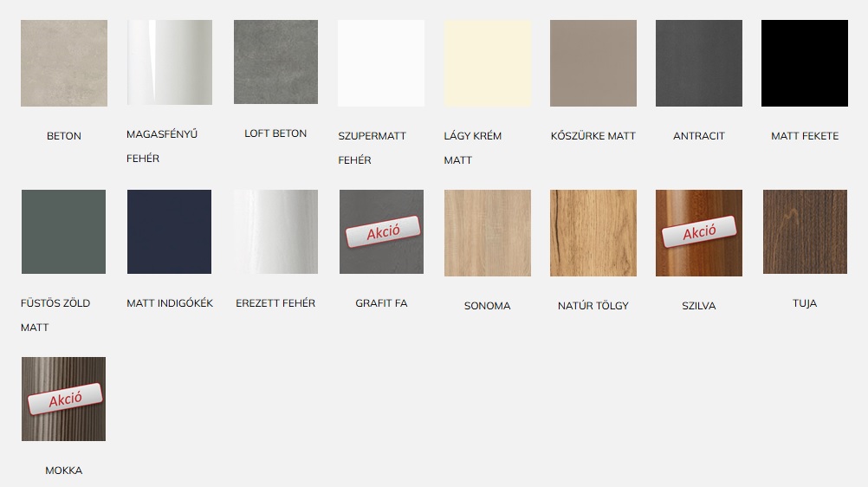Select the Matt Indigókék navy swatch
Screen dimensions: 868x487
pyautogui.click(x=170, y=231)
